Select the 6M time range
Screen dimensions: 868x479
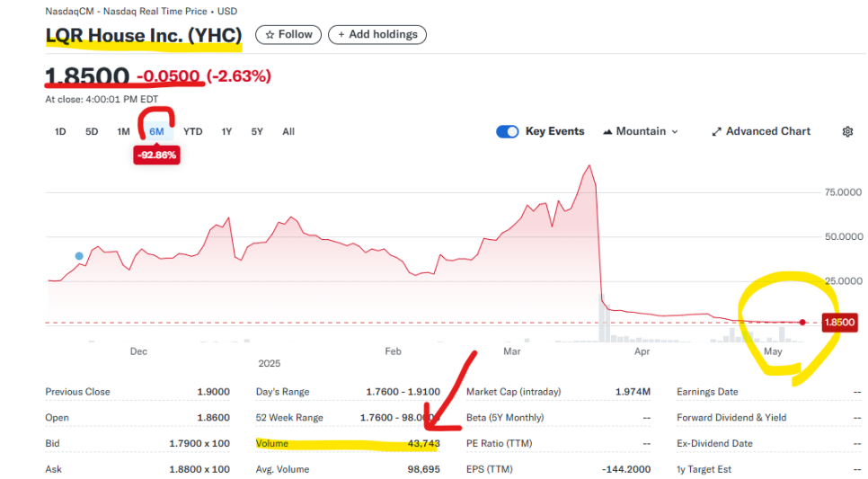click(x=156, y=132)
